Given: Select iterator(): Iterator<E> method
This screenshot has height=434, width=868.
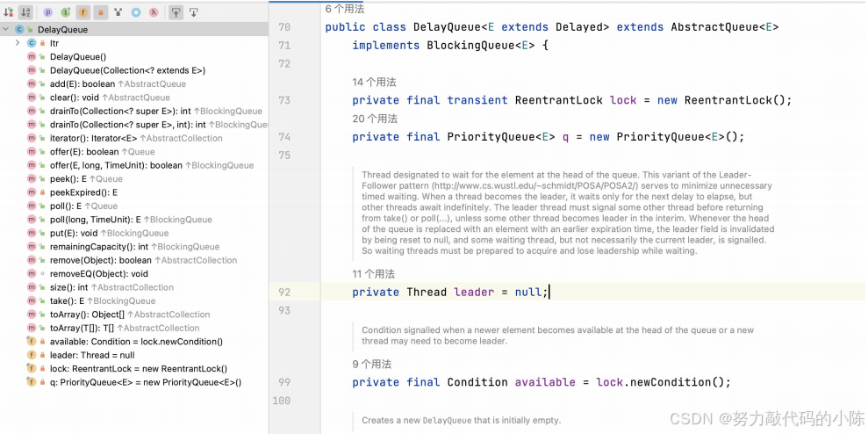Looking at the screenshot, I should point(134,138).
